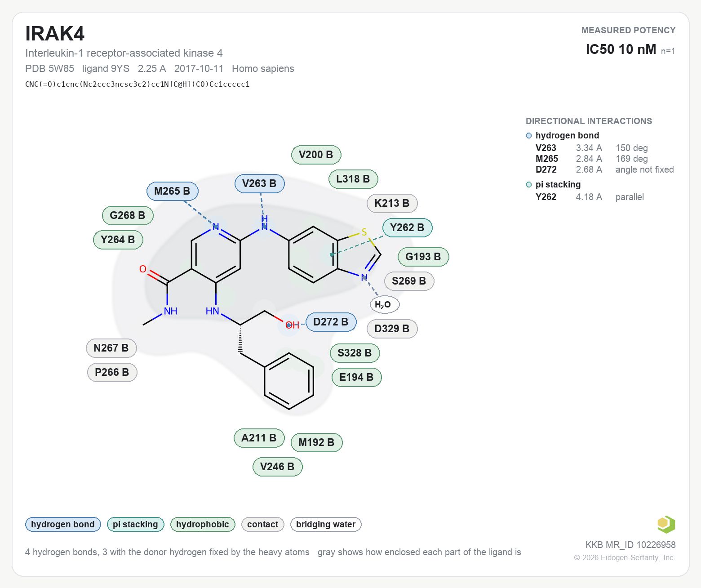
Task: Select the H2O bridging water label in the diagram
Action: [385, 304]
